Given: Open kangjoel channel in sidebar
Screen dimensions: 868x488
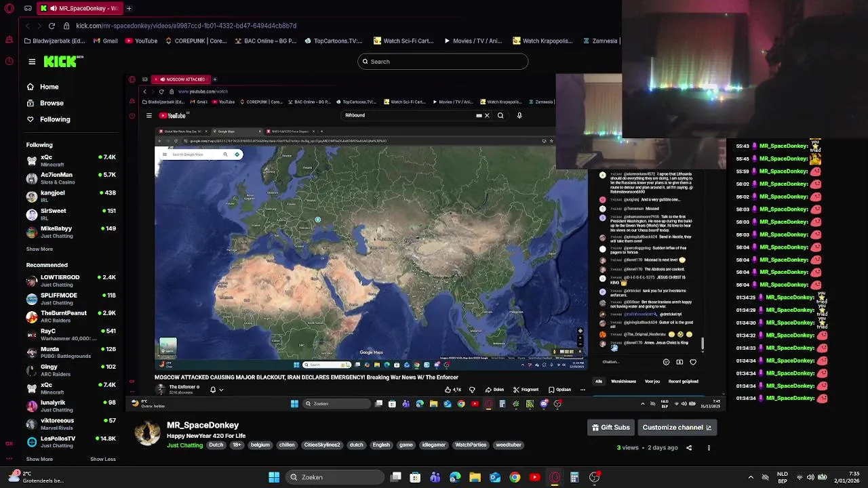Looking at the screenshot, I should click(71, 197).
